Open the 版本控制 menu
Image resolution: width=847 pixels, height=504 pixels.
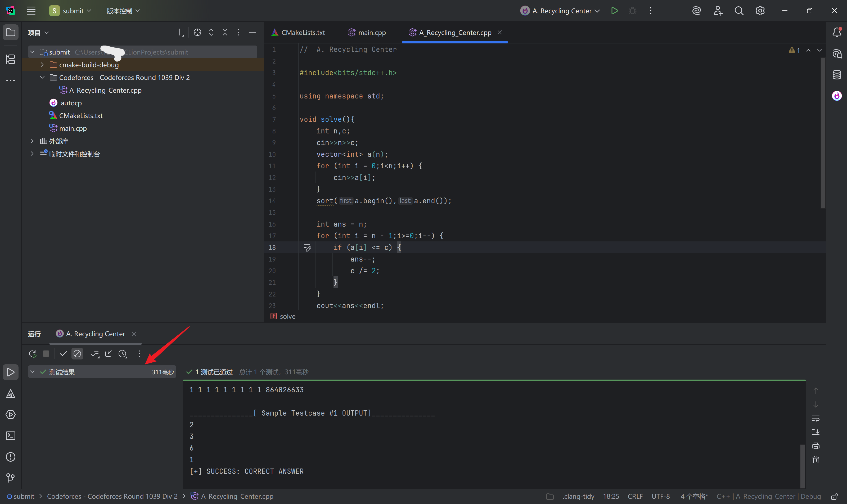click(x=123, y=11)
